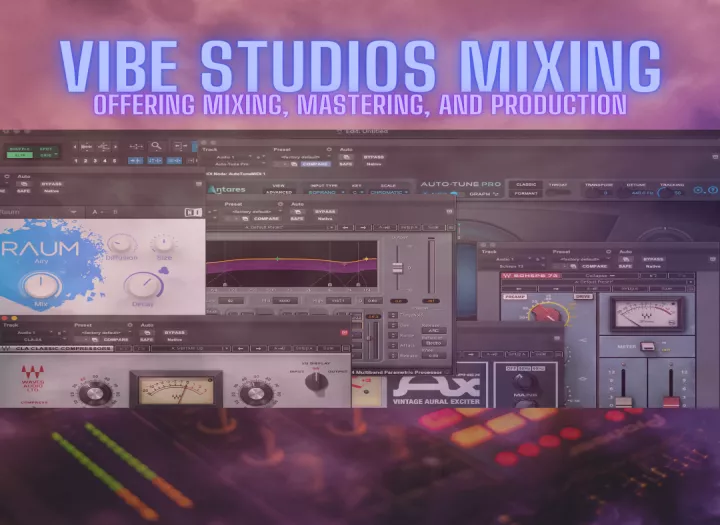720x525 pixels.
Task: Click the Auto-Tune Tracking knob
Action: [664, 193]
